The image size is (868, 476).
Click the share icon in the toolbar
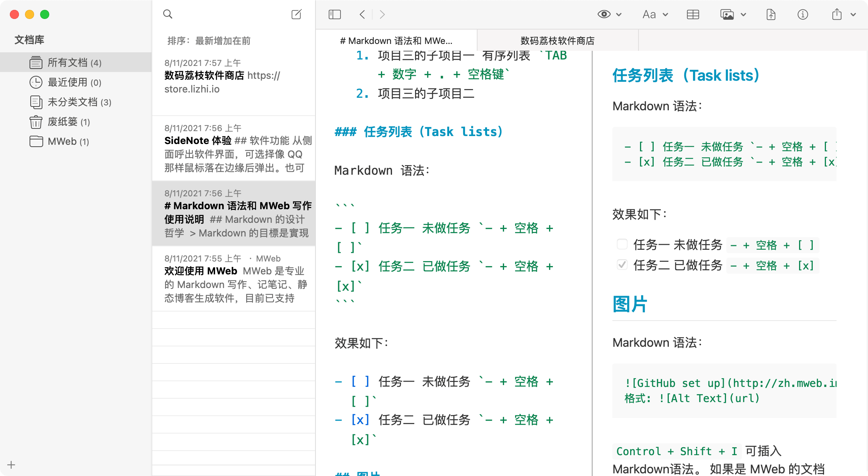coord(837,14)
